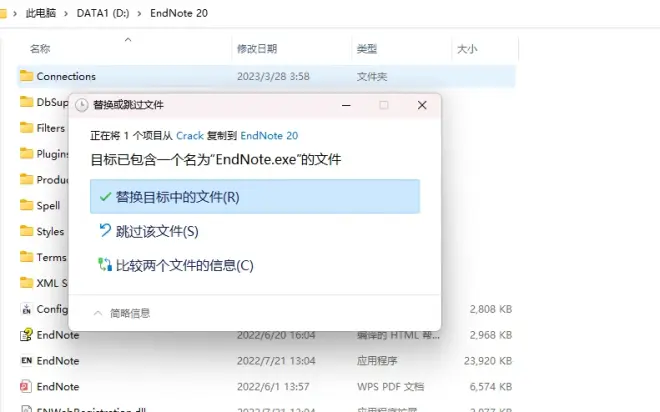
Task: Click the clock icon in dialog title
Action: click(82, 105)
